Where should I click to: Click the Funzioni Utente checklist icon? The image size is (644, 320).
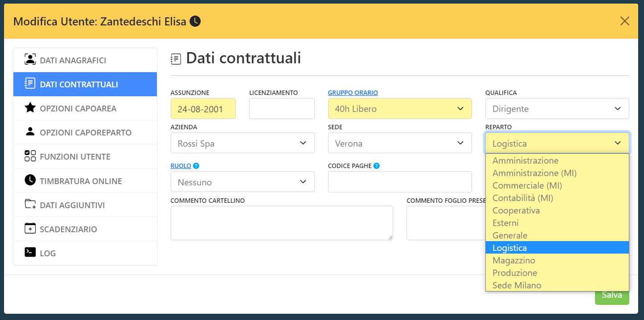[30, 156]
